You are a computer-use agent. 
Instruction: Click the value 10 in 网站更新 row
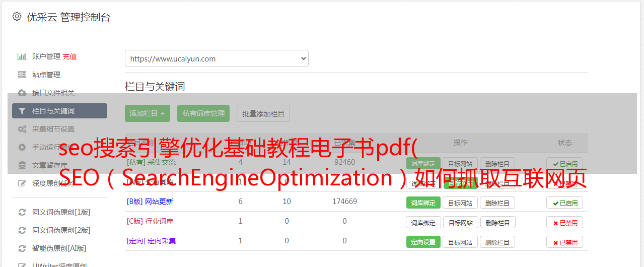[x=287, y=202]
